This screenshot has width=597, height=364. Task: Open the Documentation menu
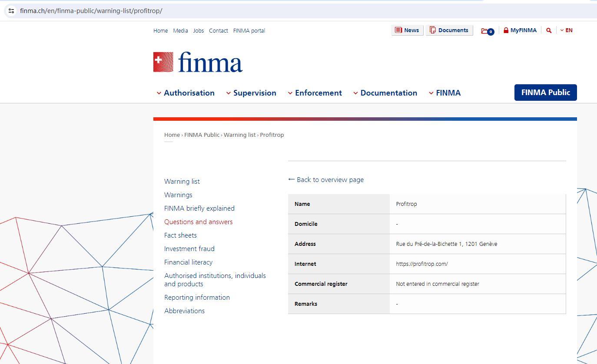[x=385, y=93]
